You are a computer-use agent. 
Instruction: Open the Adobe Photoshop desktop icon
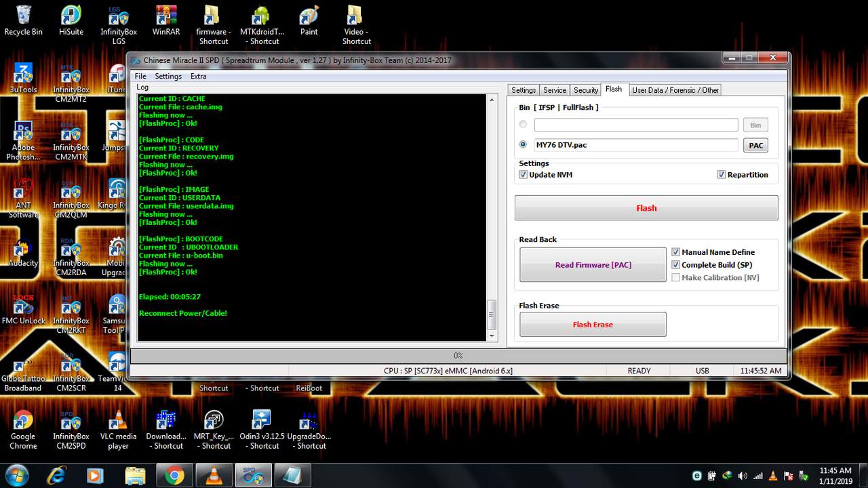click(23, 141)
